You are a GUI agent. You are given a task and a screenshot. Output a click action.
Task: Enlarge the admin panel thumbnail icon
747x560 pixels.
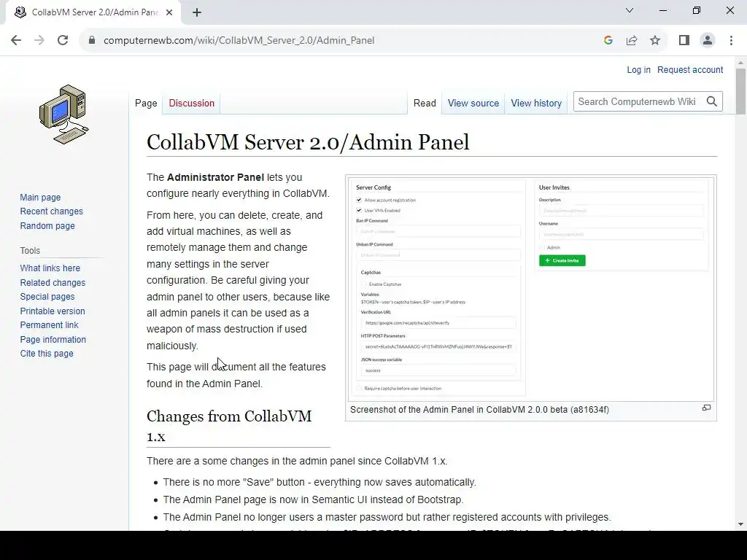(x=706, y=408)
